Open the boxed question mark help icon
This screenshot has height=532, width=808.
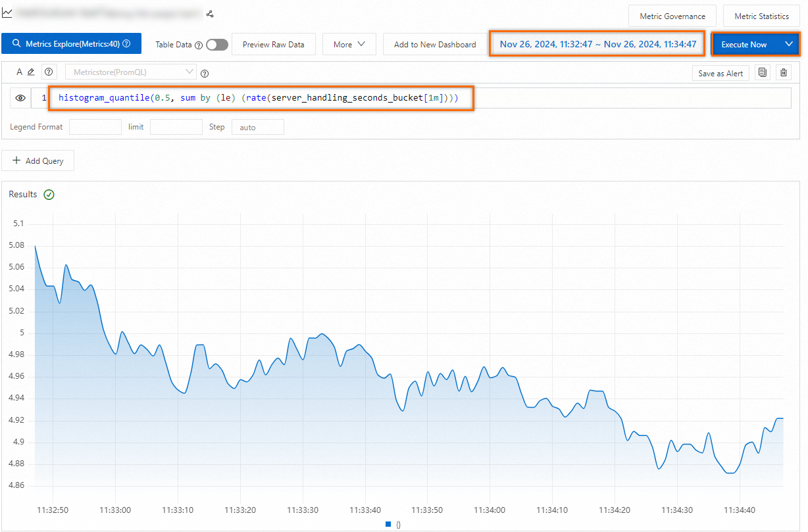(x=48, y=72)
